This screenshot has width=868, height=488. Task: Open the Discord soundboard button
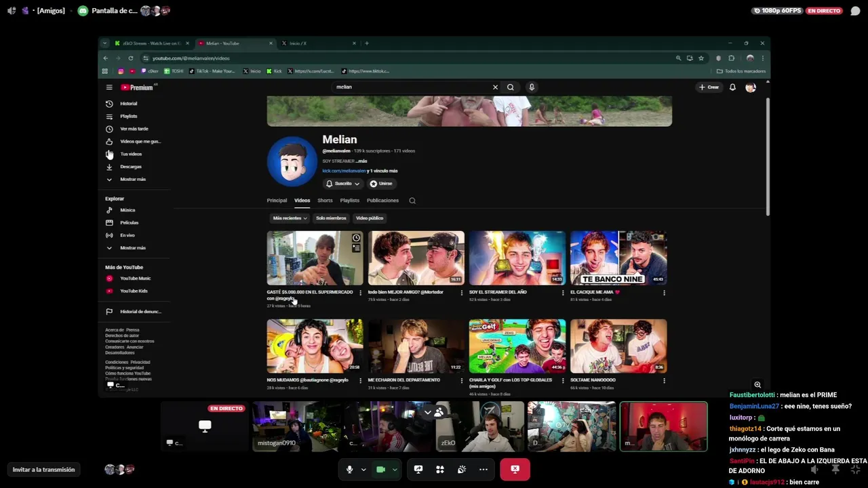coord(462,469)
